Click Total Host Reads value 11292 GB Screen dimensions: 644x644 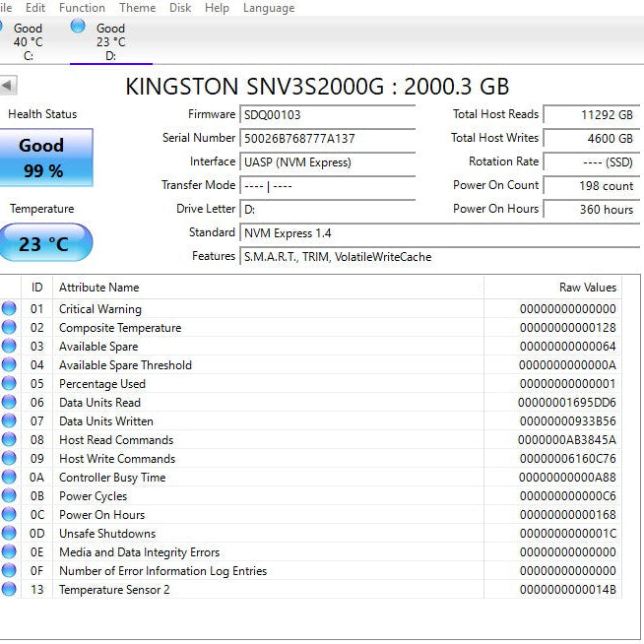pos(592,114)
